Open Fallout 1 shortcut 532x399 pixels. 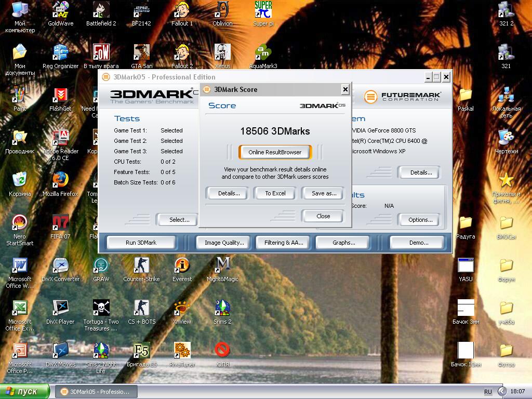pos(182,14)
